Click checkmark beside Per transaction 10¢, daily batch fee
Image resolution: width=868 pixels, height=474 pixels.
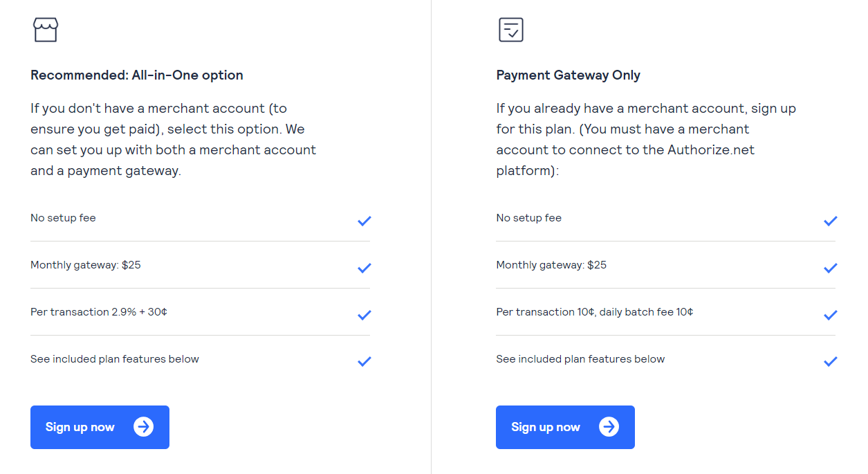pyautogui.click(x=831, y=315)
